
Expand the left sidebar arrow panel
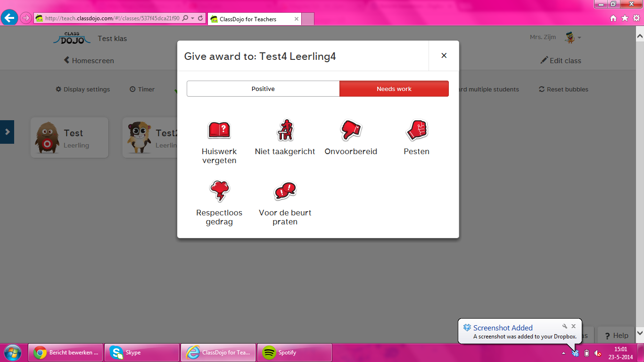coord(7,132)
